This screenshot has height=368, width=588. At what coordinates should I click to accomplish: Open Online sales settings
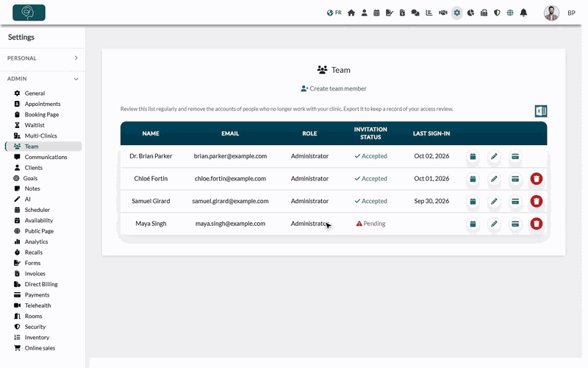click(x=40, y=348)
